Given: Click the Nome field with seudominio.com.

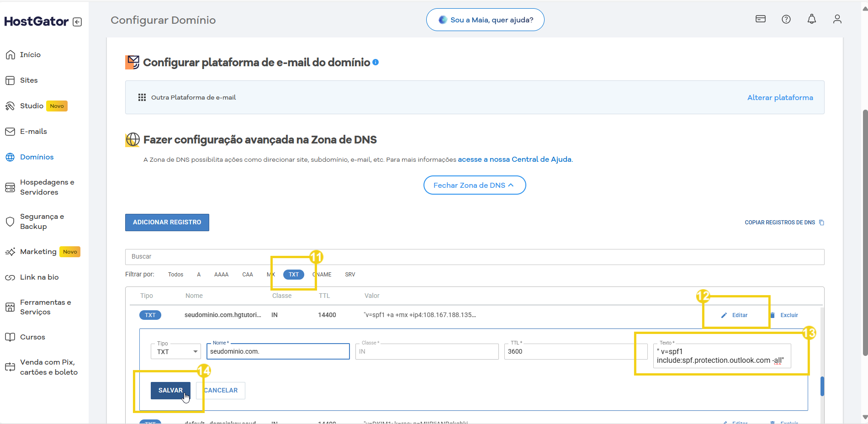Looking at the screenshot, I should 278,351.
